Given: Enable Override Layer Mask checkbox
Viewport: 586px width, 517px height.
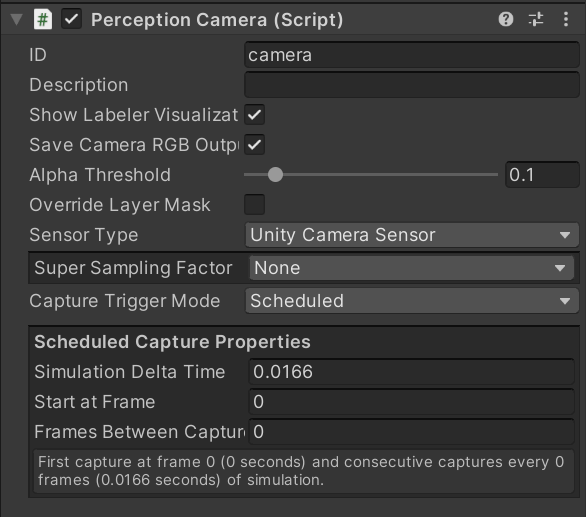Looking at the screenshot, I should coord(255,204).
